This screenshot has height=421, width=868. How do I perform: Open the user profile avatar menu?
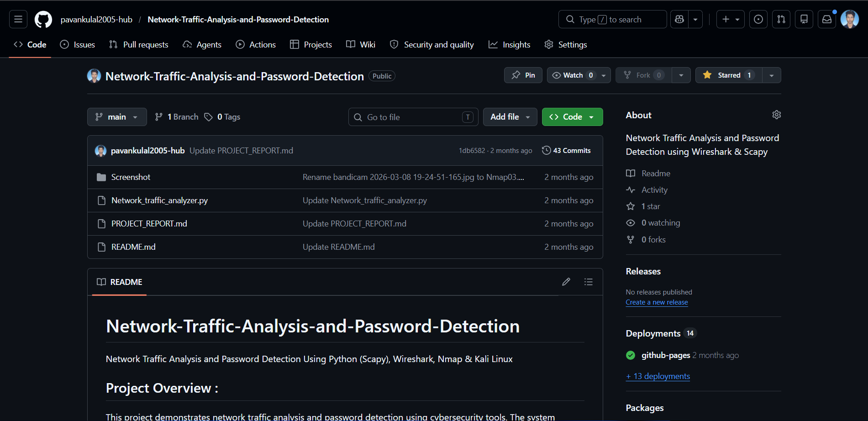point(850,19)
